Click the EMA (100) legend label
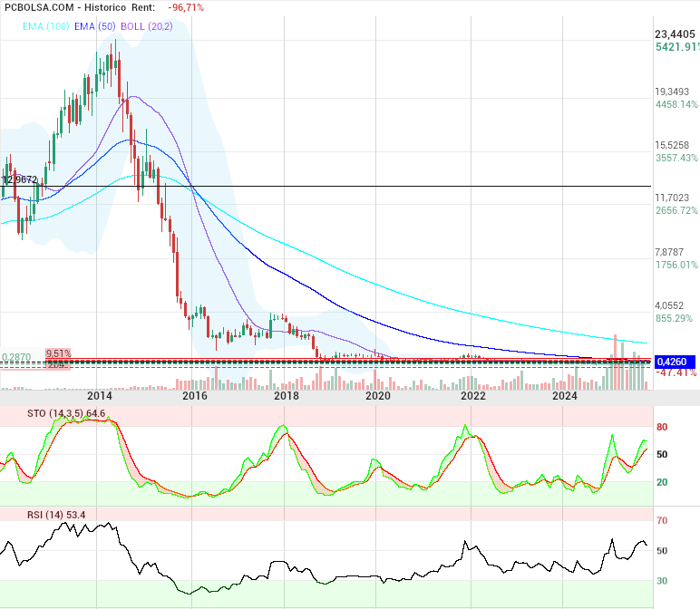700x609 pixels. (44, 28)
